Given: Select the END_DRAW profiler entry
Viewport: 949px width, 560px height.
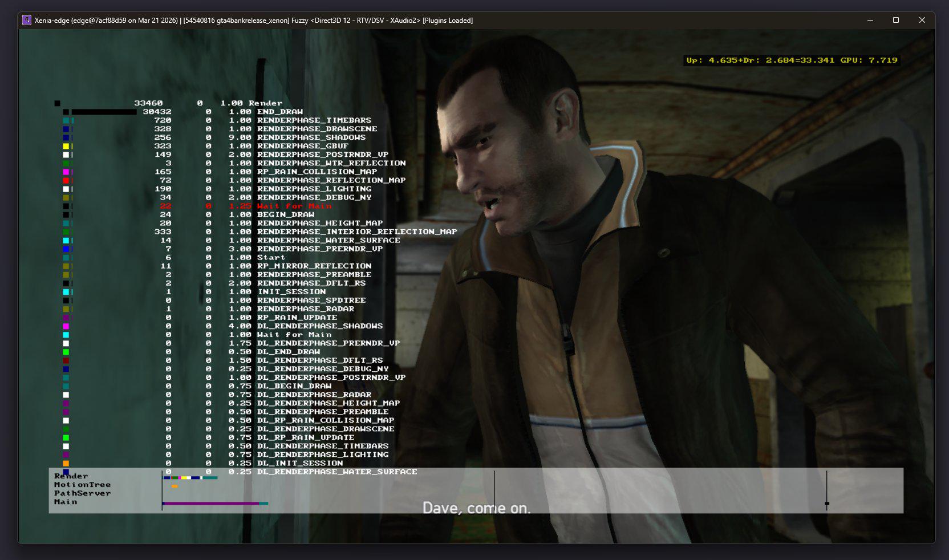Looking at the screenshot, I should [279, 112].
